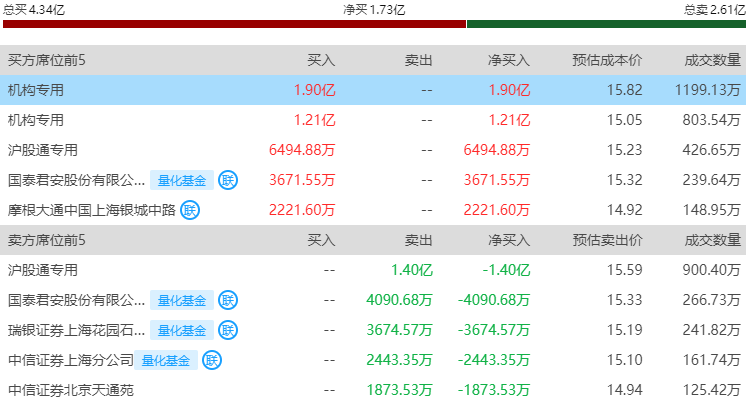This screenshot has width=746, height=399.
Task: Click 量化基金 tag beside 瑞银证券上海花园石
Action: (182, 330)
